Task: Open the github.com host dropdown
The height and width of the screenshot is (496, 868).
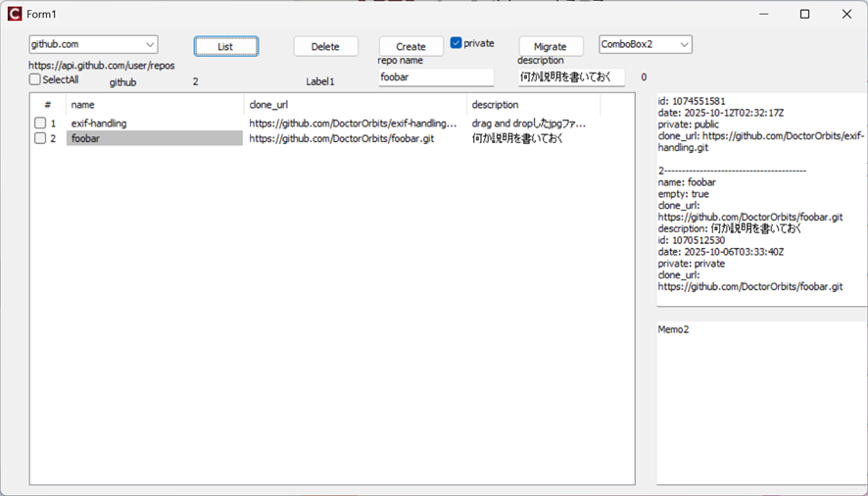Action: [150, 45]
